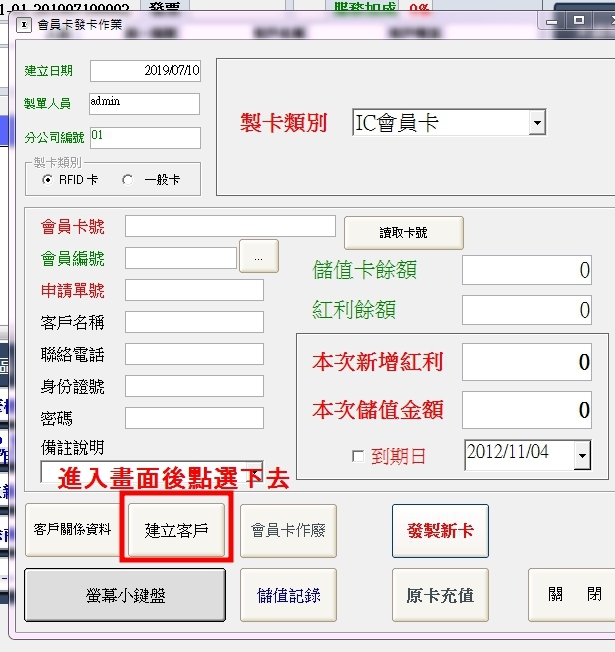The height and width of the screenshot is (652, 615).
Task: Click the 讀取卡號 button
Action: [x=403, y=233]
